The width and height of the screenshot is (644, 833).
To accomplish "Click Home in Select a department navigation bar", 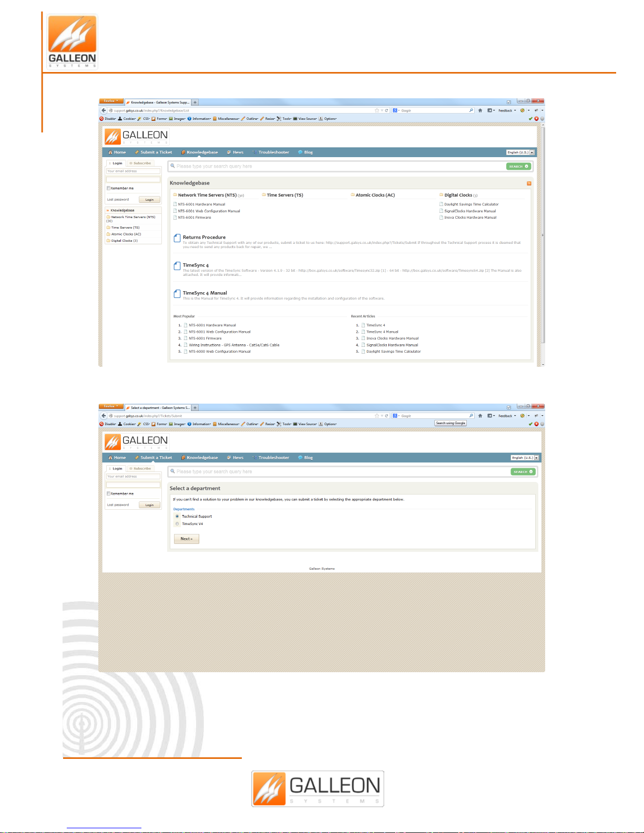I will (x=117, y=458).
